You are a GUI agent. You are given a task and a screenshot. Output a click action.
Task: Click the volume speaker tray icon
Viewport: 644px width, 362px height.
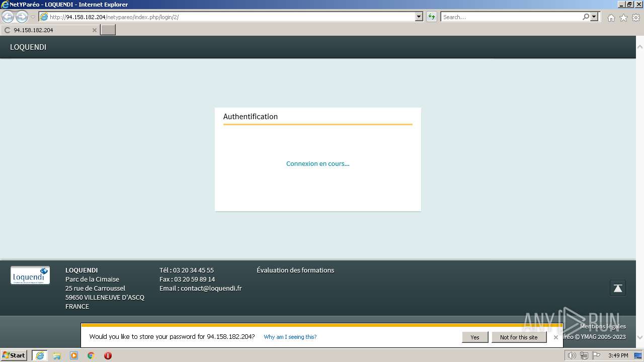[572, 355]
